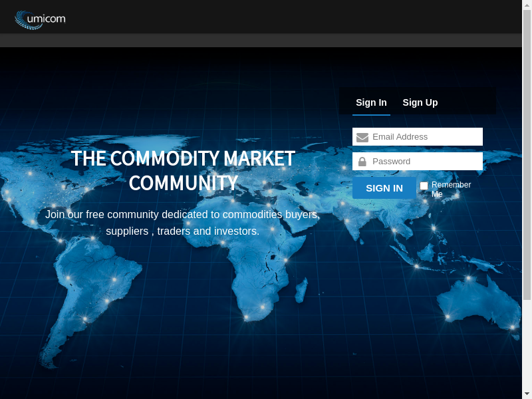The height and width of the screenshot is (399, 532).
Task: Click the scrollbar up arrow
Action: tap(527, 5)
